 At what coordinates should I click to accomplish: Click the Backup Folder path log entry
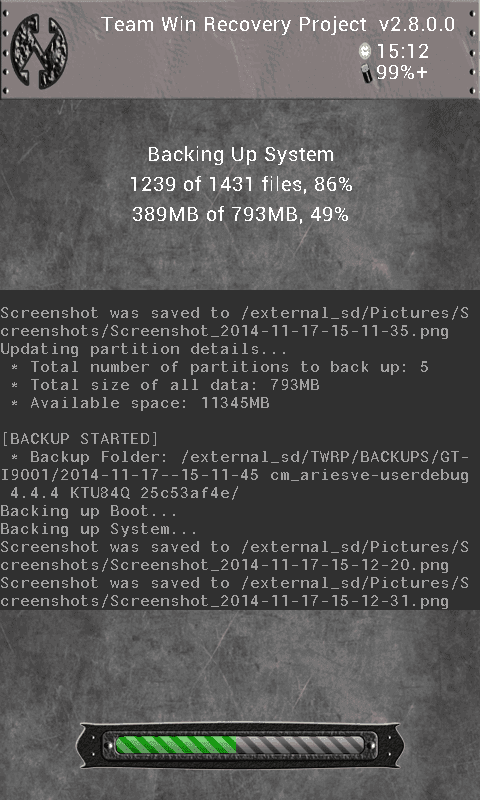pos(235,475)
